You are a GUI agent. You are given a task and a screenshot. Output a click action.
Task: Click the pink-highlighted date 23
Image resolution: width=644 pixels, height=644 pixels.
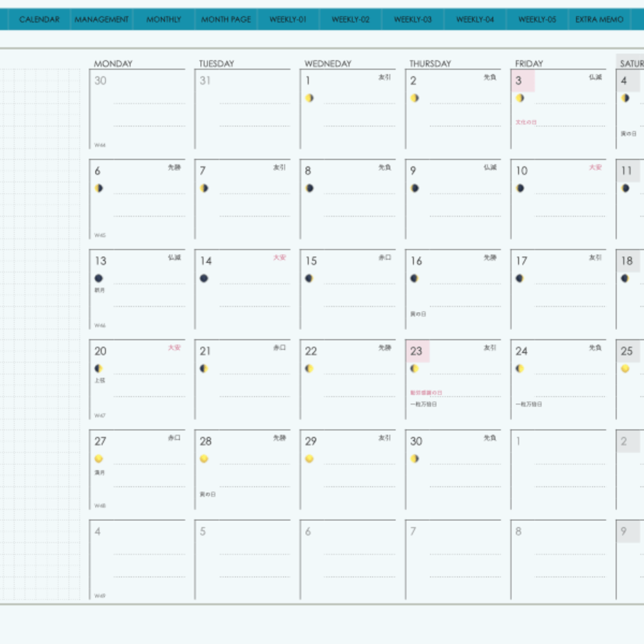click(418, 351)
